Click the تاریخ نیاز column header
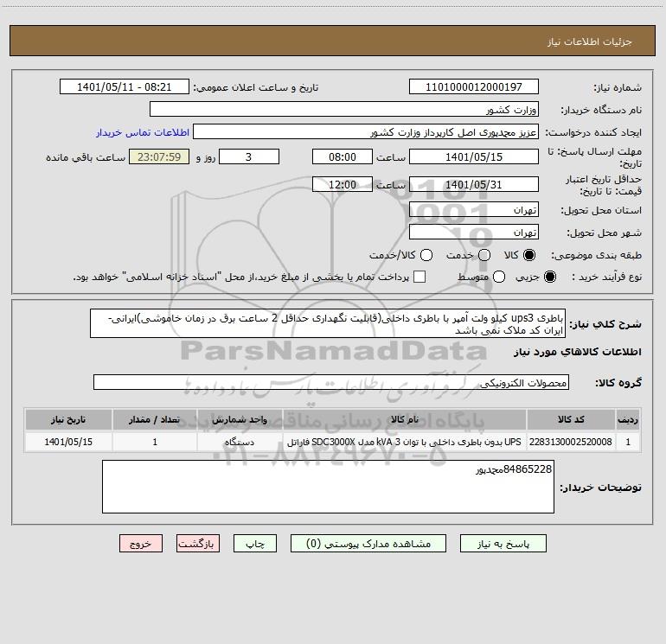666x644 pixels. pos(68,419)
